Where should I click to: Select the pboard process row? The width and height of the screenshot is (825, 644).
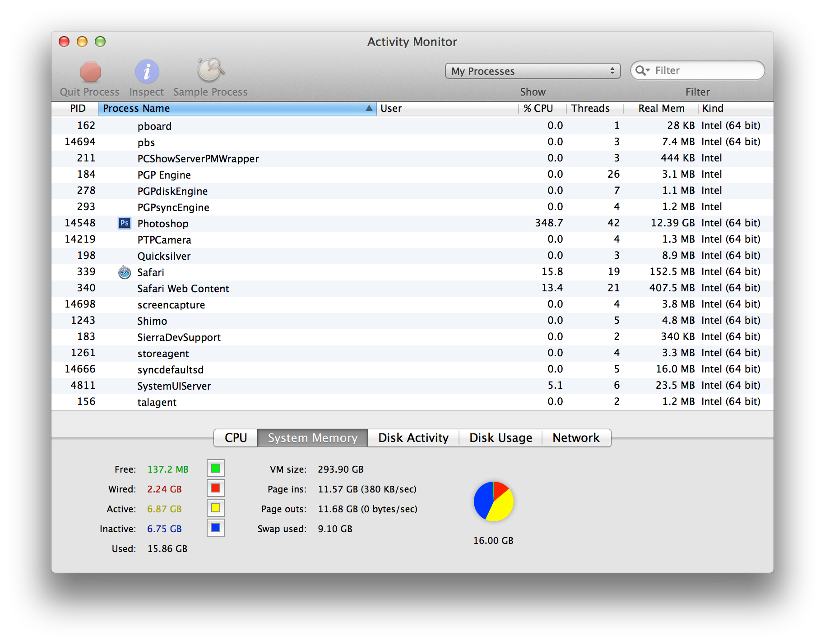tap(412, 126)
